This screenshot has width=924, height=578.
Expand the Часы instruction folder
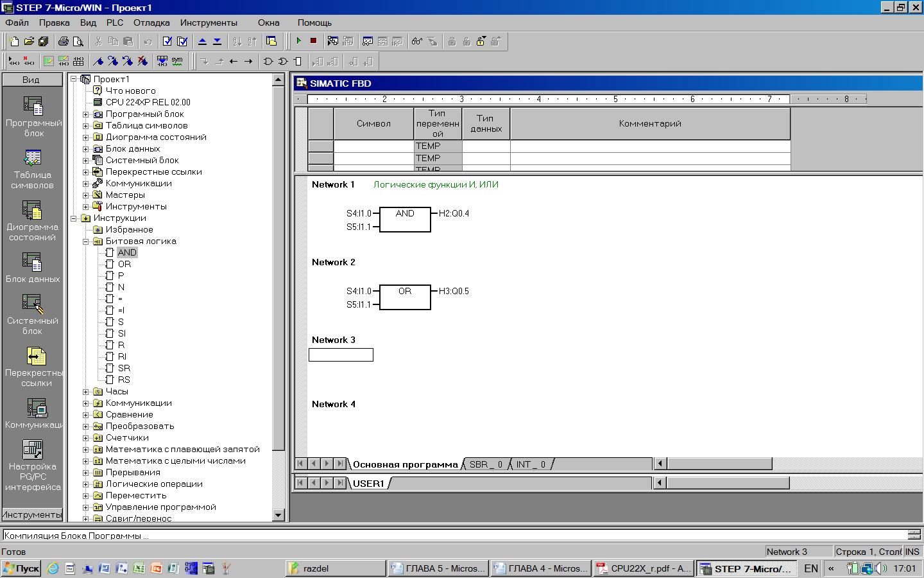[86, 392]
